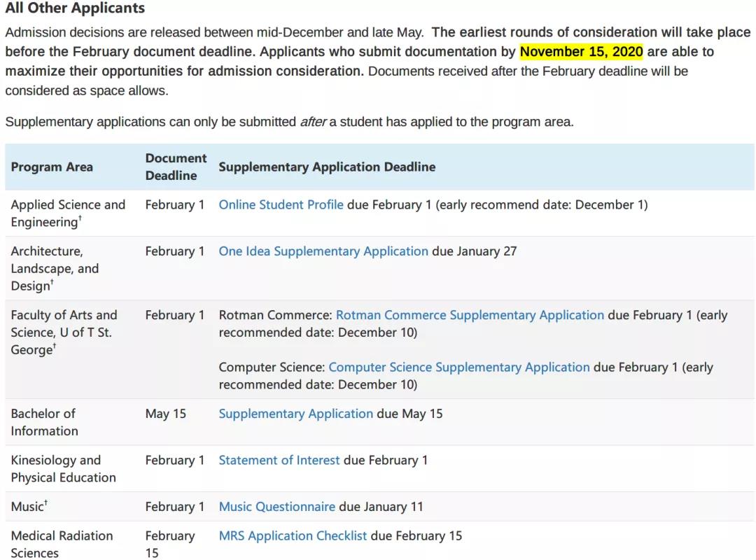The image size is (756, 560).
Task: Open One Idea Supplementary Application link
Action: pyautogui.click(x=323, y=251)
